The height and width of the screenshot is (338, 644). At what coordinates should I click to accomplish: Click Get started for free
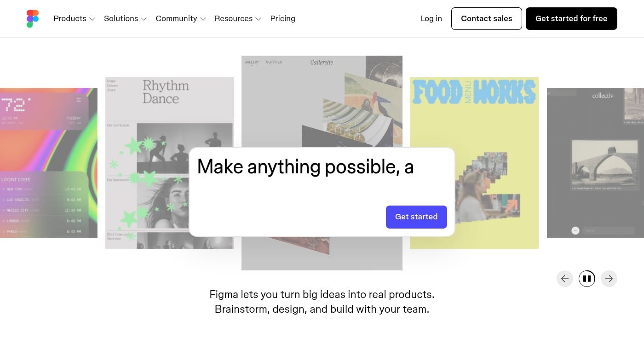(x=571, y=18)
